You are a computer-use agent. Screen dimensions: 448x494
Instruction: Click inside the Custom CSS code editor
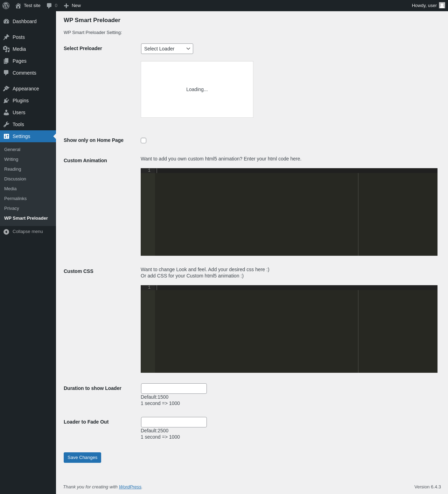click(289, 329)
